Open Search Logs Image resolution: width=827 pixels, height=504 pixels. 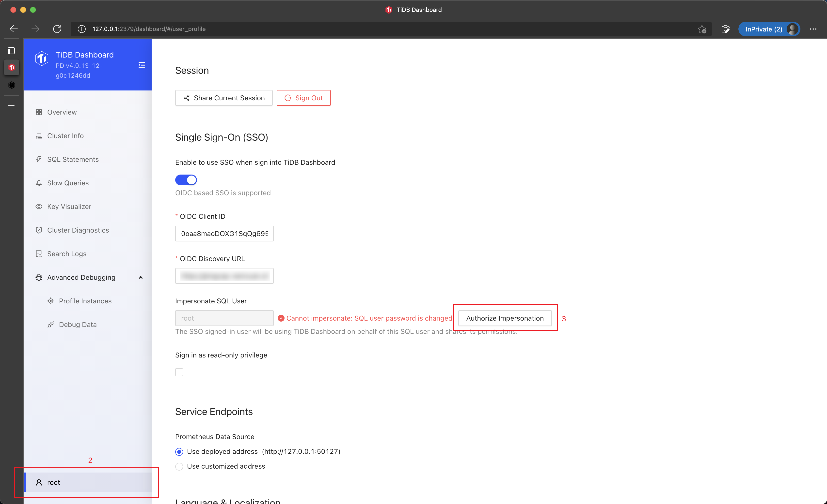pyautogui.click(x=67, y=253)
